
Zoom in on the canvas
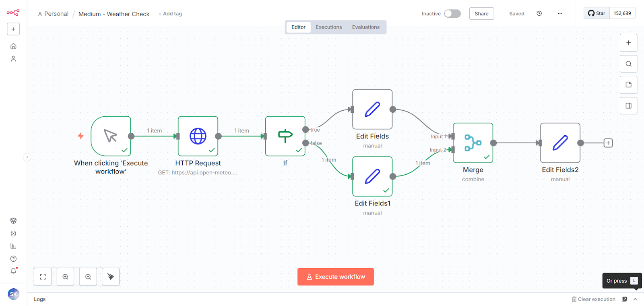coord(65,277)
